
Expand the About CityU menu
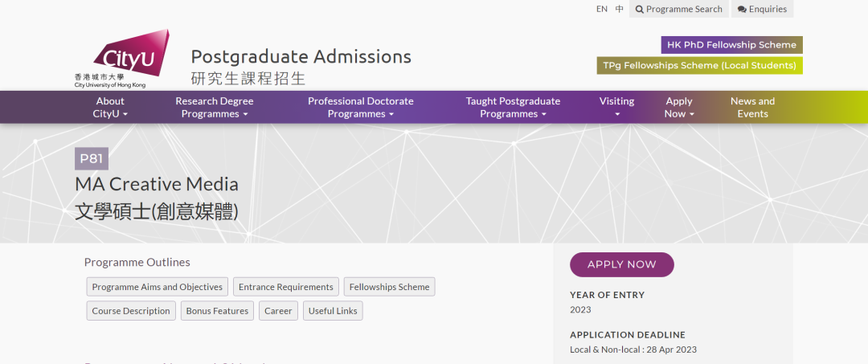[x=110, y=107]
